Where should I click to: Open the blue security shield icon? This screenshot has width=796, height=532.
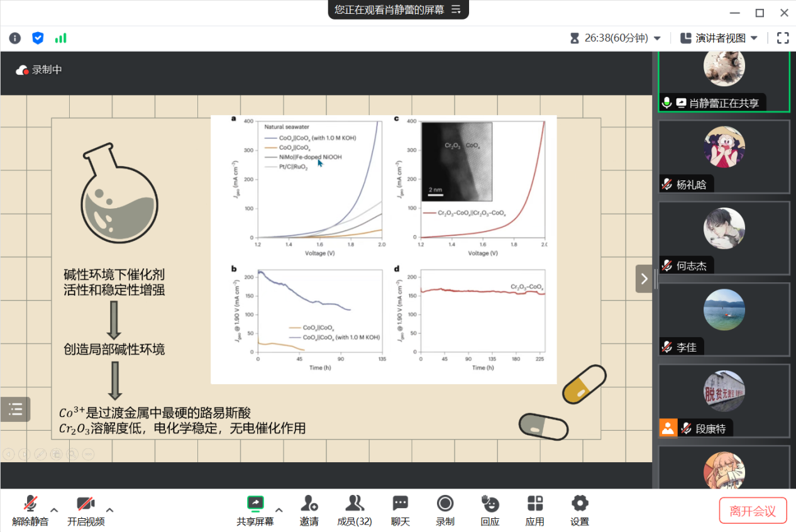[38, 38]
